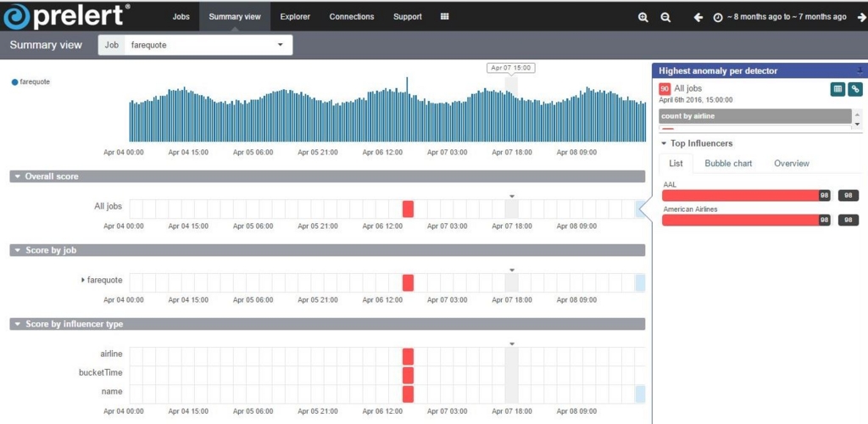Open the Support menu
This screenshot has width=868, height=424.
408,17
